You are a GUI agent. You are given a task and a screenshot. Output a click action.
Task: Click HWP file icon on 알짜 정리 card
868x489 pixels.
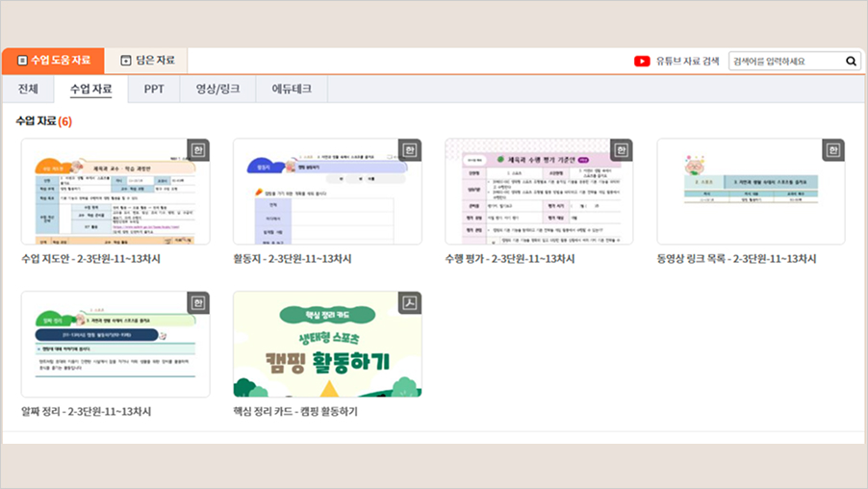click(198, 302)
